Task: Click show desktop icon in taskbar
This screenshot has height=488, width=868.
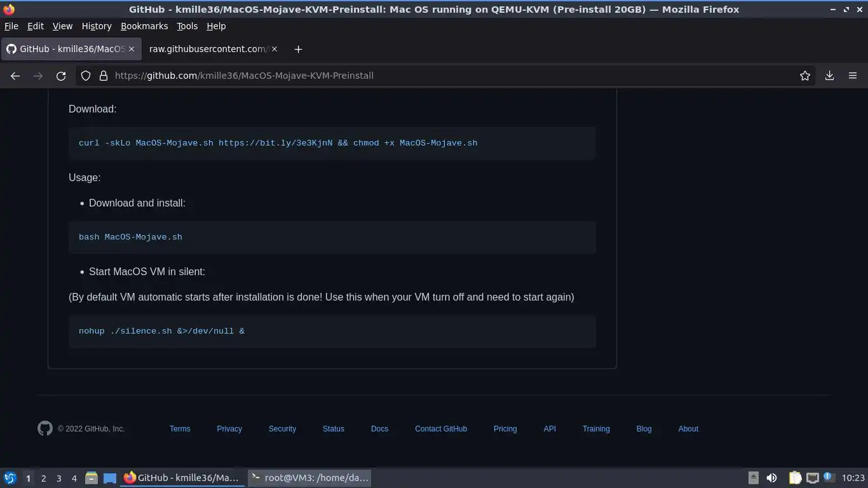Action: [x=110, y=478]
